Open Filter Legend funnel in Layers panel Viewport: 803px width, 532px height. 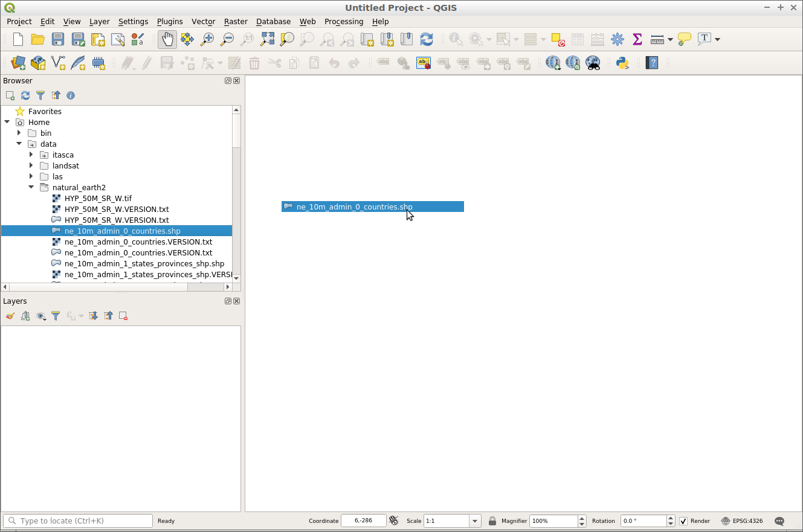(x=56, y=316)
